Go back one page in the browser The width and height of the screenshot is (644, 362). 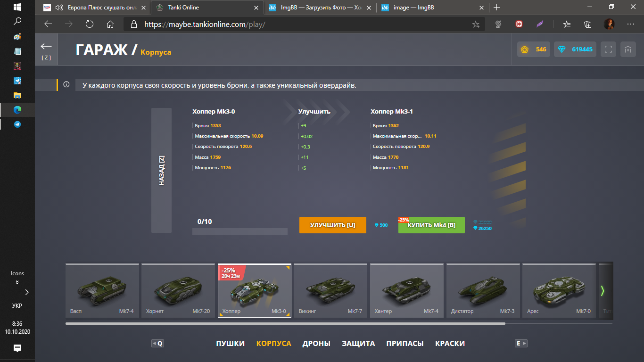(x=48, y=24)
